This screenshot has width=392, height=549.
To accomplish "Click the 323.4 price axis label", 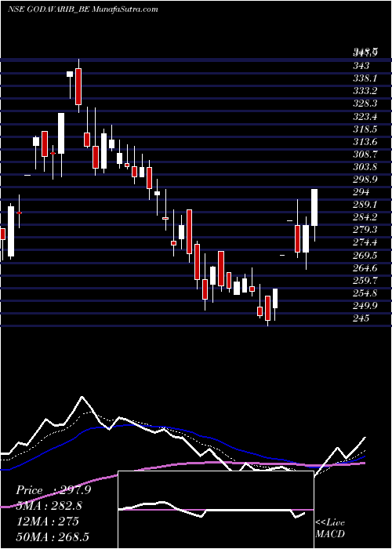I will coord(365,116).
